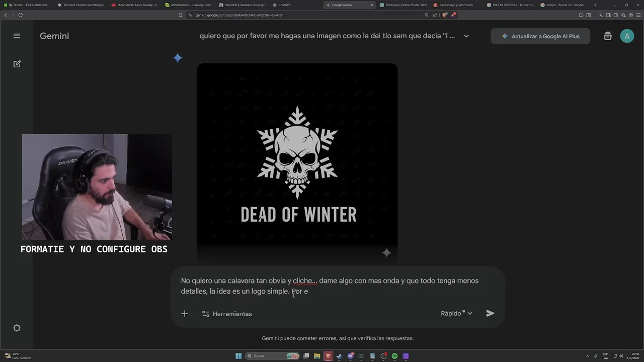Screen dimensions: 644x362
Task: Open the Dead of Winter generated image
Action: pos(297,163)
